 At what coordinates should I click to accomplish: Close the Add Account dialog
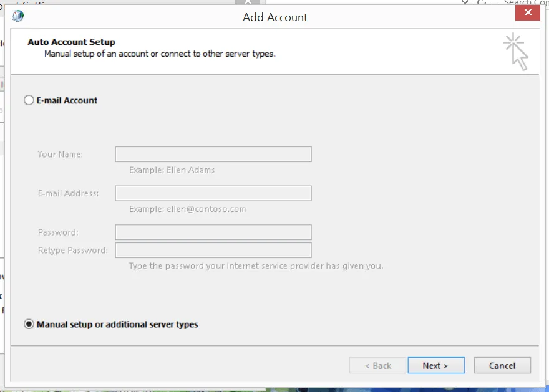(x=527, y=12)
